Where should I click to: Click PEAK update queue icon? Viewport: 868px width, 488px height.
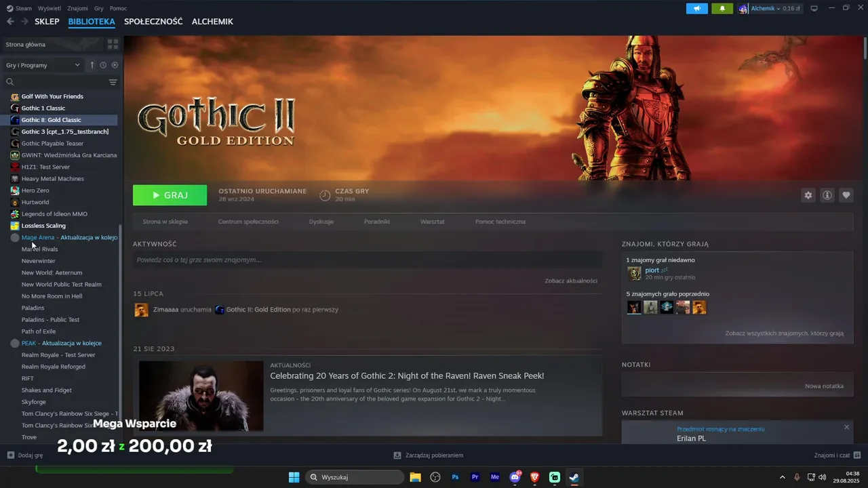click(15, 344)
